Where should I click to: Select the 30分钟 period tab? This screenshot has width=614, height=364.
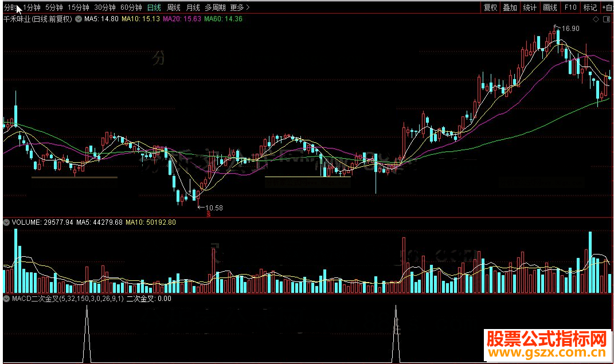coord(104,7)
